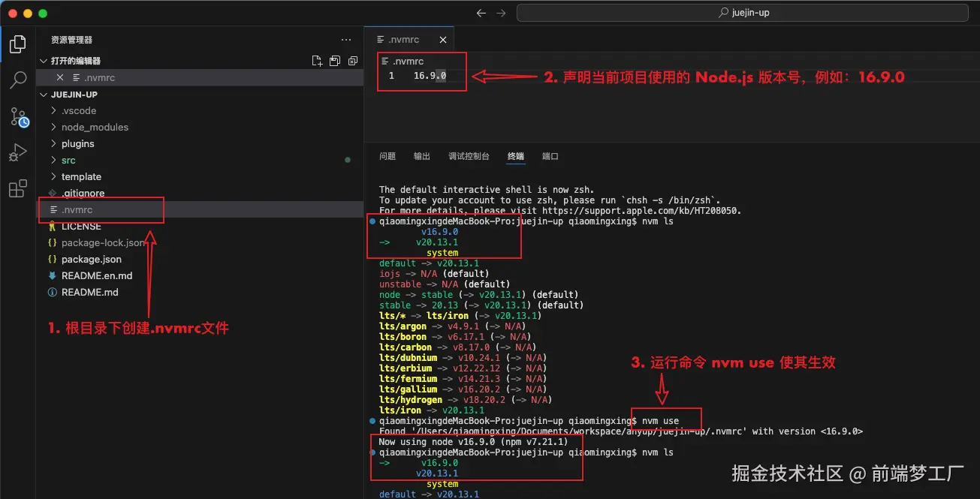This screenshot has height=499, width=980.
Task: Go back using the title bar arrow
Action: click(481, 13)
